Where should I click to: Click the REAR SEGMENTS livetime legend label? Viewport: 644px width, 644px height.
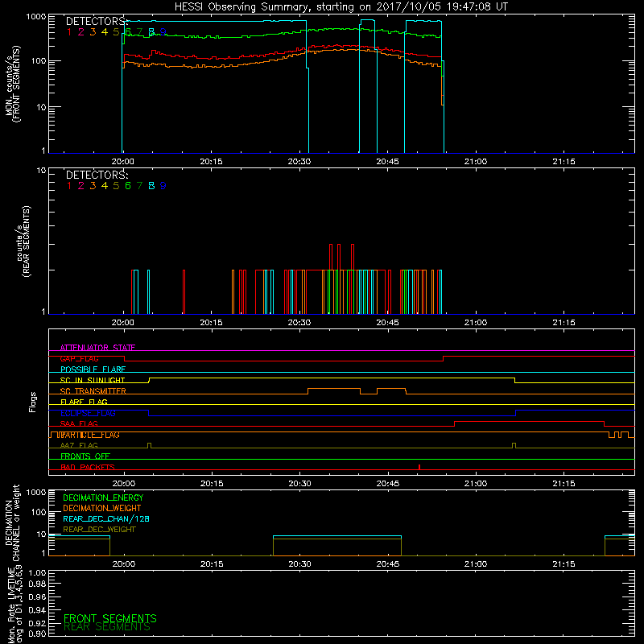point(107,627)
